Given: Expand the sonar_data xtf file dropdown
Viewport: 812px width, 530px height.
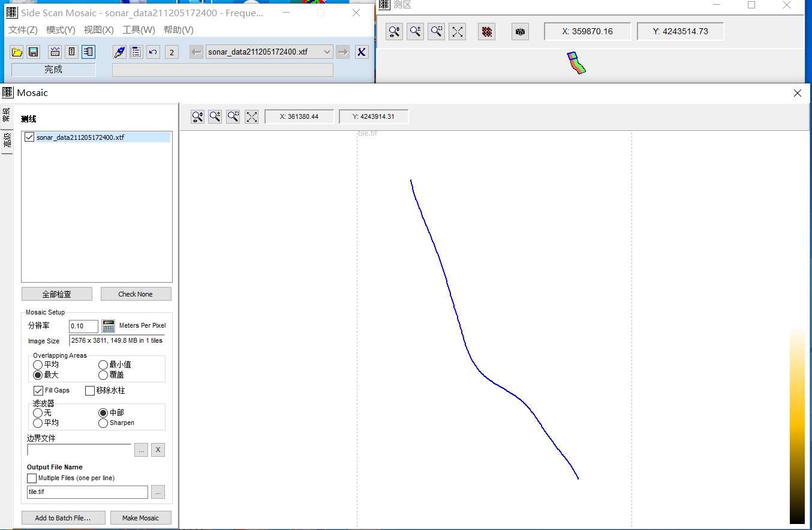Looking at the screenshot, I should coord(327,52).
